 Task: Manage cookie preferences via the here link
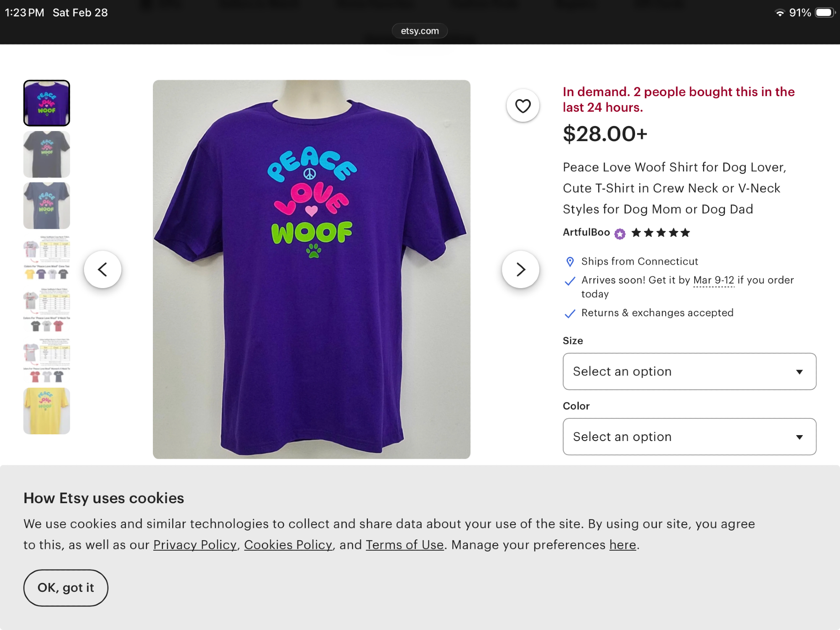[622, 545]
